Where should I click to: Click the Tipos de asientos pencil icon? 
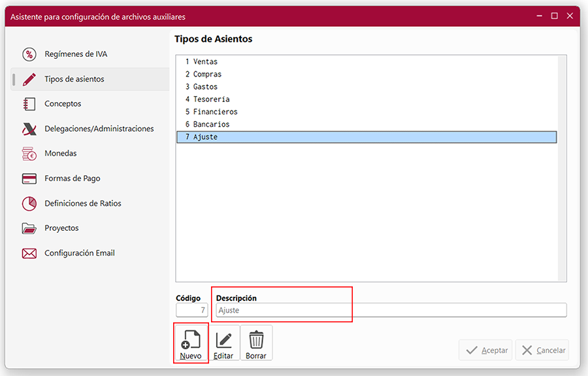[x=29, y=79]
